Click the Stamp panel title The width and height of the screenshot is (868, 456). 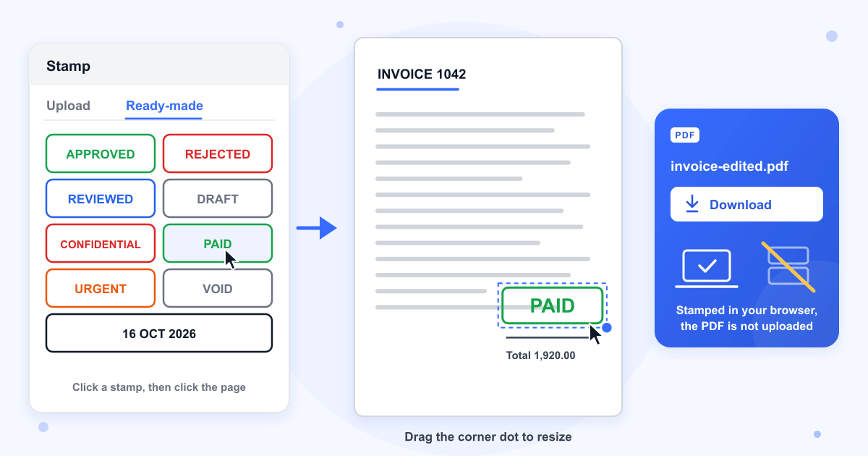[x=69, y=67]
